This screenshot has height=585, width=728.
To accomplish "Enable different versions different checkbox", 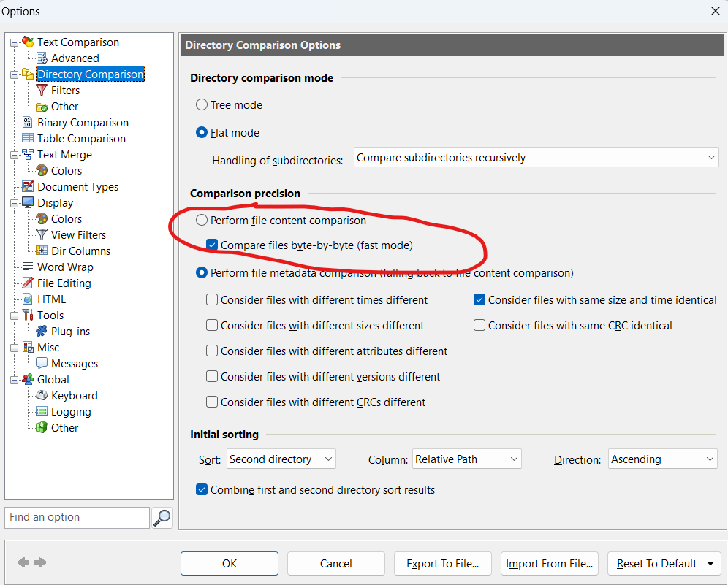I will (x=212, y=376).
